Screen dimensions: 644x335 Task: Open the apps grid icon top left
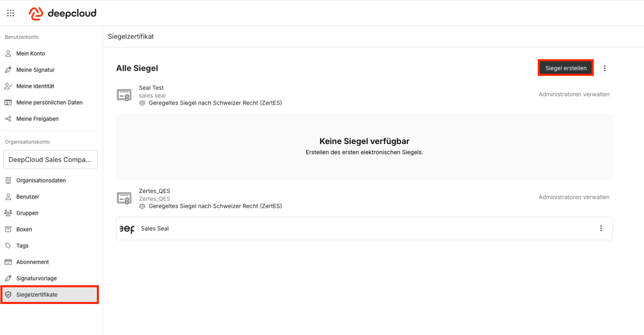coord(10,13)
